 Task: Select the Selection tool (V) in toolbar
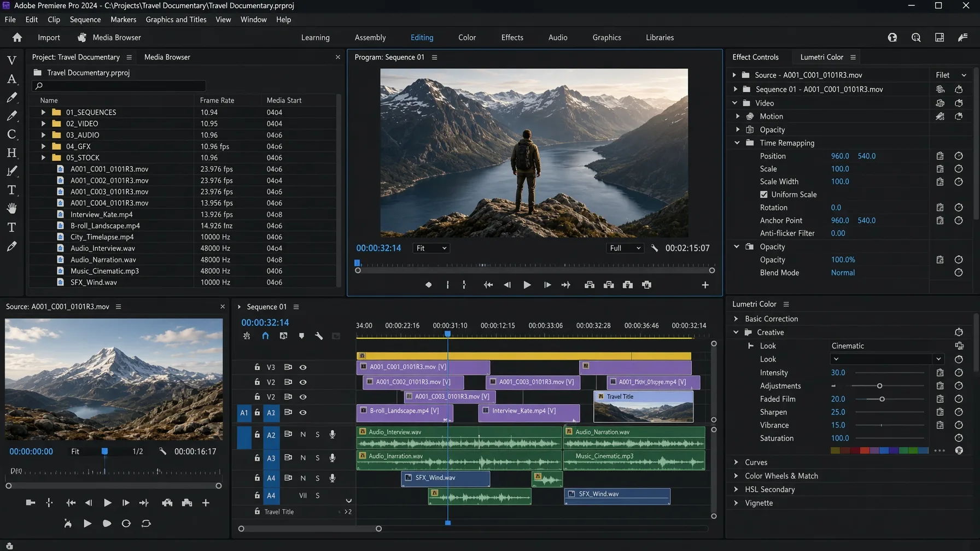click(11, 60)
